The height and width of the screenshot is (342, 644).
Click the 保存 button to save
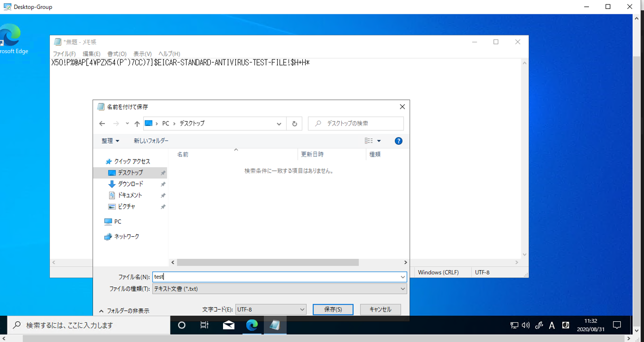click(333, 309)
